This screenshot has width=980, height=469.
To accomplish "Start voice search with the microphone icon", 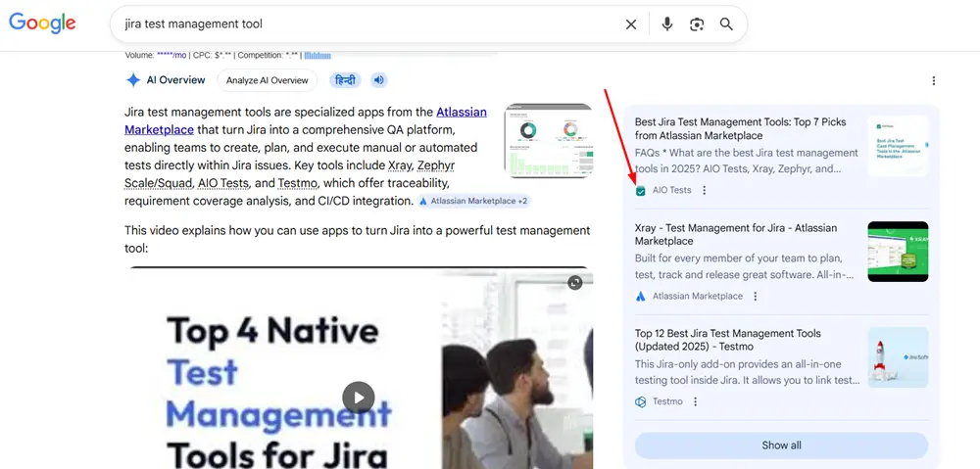I will [x=667, y=24].
